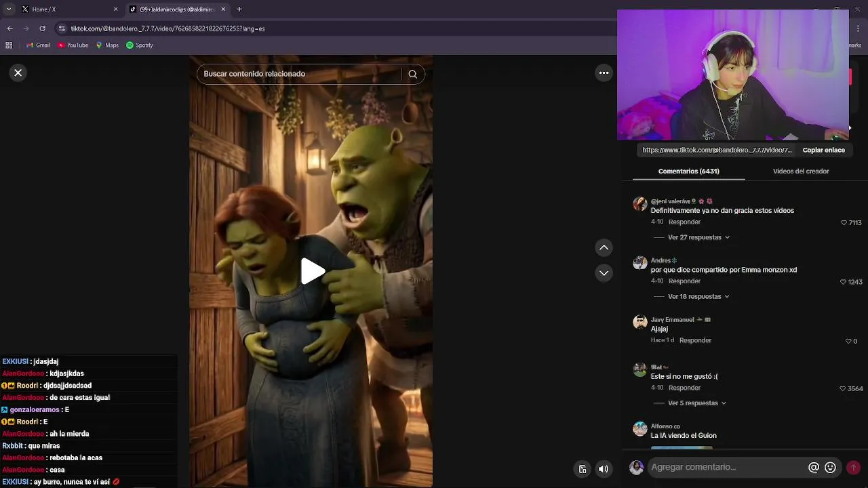Copy the video link with 'Copiar enlace'

tap(823, 150)
